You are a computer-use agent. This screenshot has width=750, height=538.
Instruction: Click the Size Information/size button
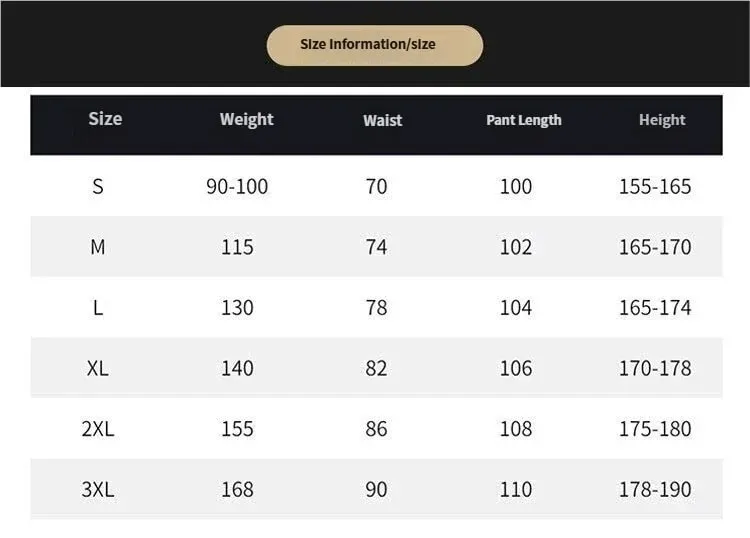(x=375, y=45)
